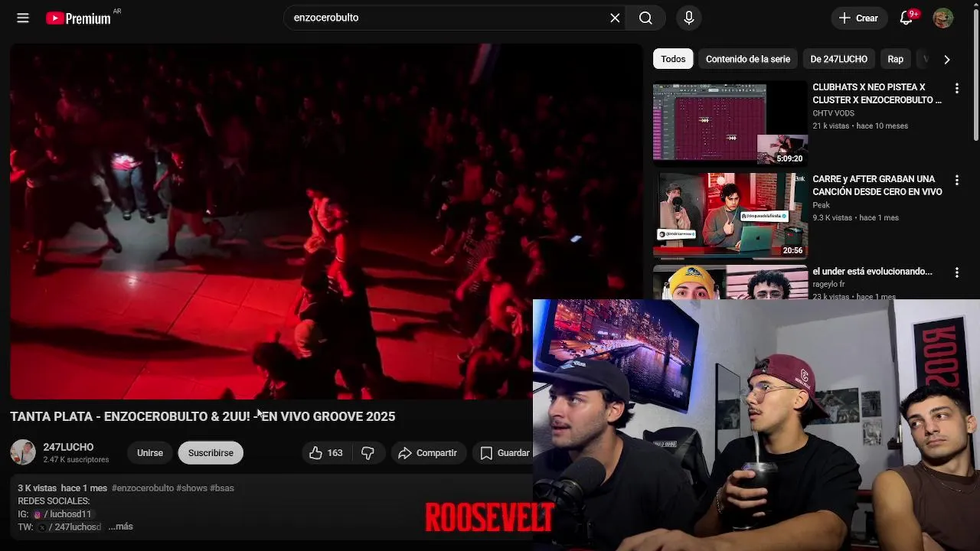Screen dimensions: 980x551
Task: Like the video with 163 likes
Action: (326, 453)
